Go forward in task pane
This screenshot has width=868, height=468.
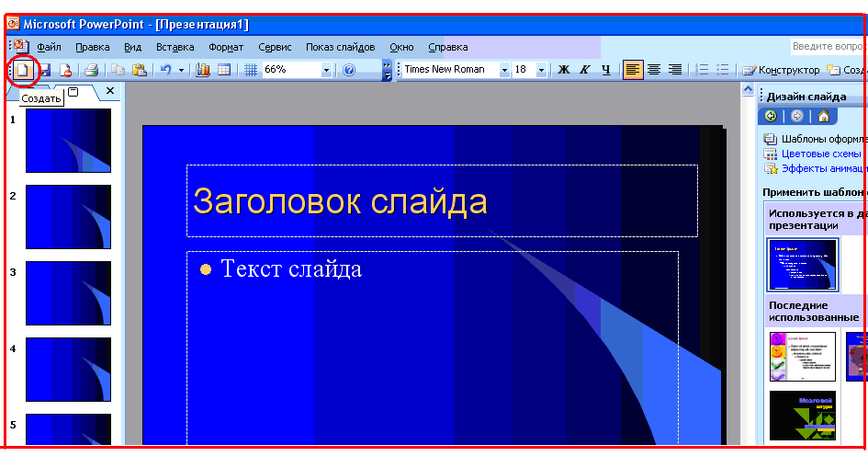[x=797, y=116]
